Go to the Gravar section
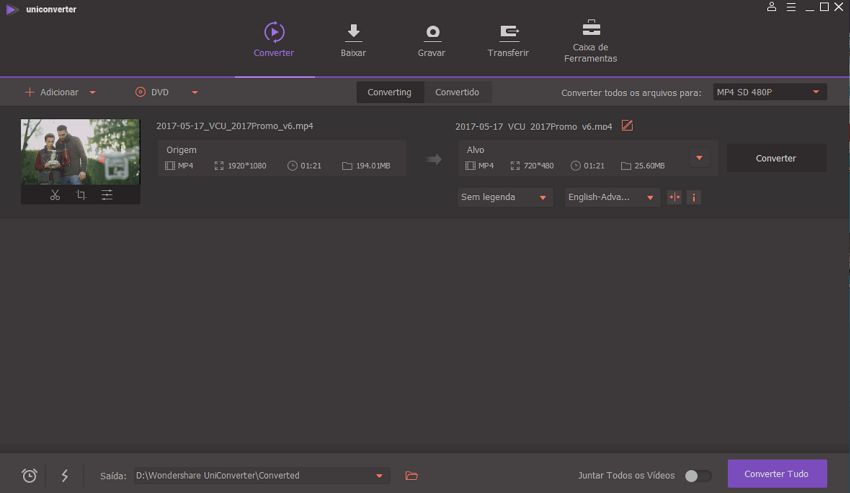Viewport: 850px width, 493px height. pos(431,40)
